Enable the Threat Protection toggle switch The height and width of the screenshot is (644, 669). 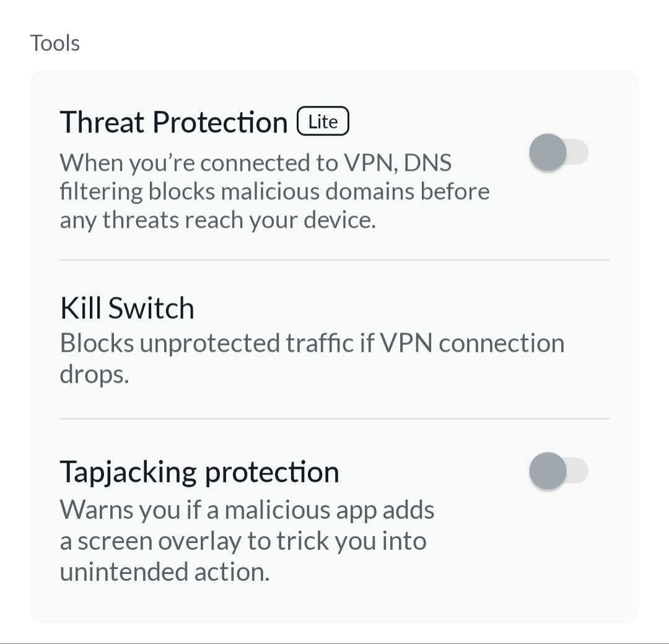coord(558,152)
